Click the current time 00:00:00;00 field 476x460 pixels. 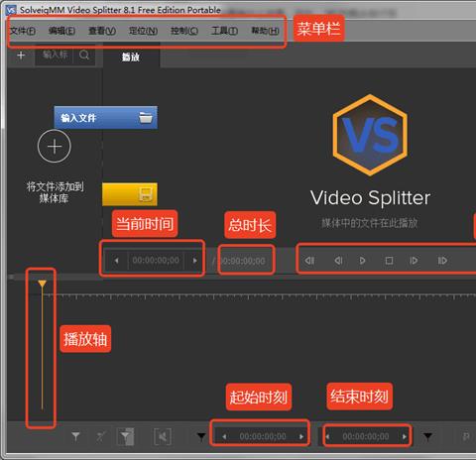[156, 261]
